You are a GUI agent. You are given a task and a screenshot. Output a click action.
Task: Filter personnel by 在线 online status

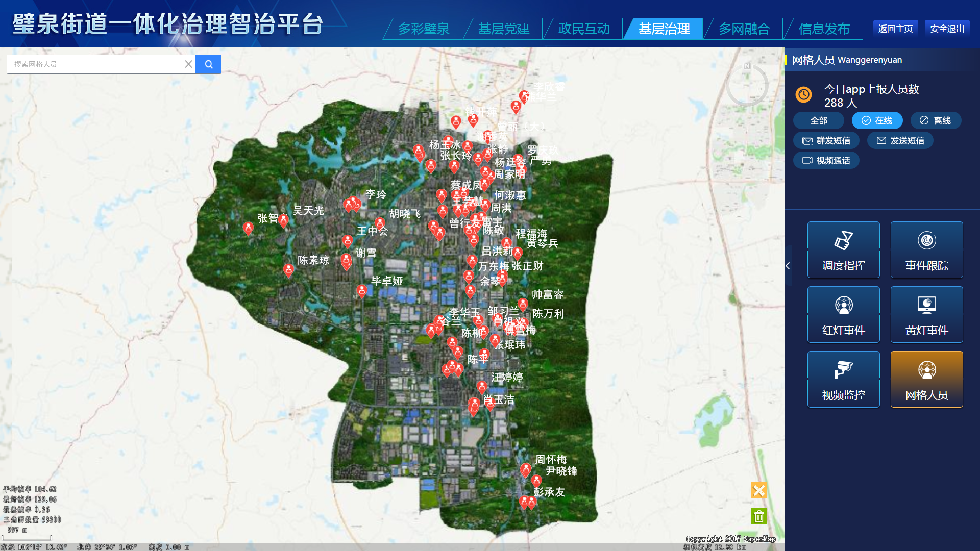tap(877, 121)
